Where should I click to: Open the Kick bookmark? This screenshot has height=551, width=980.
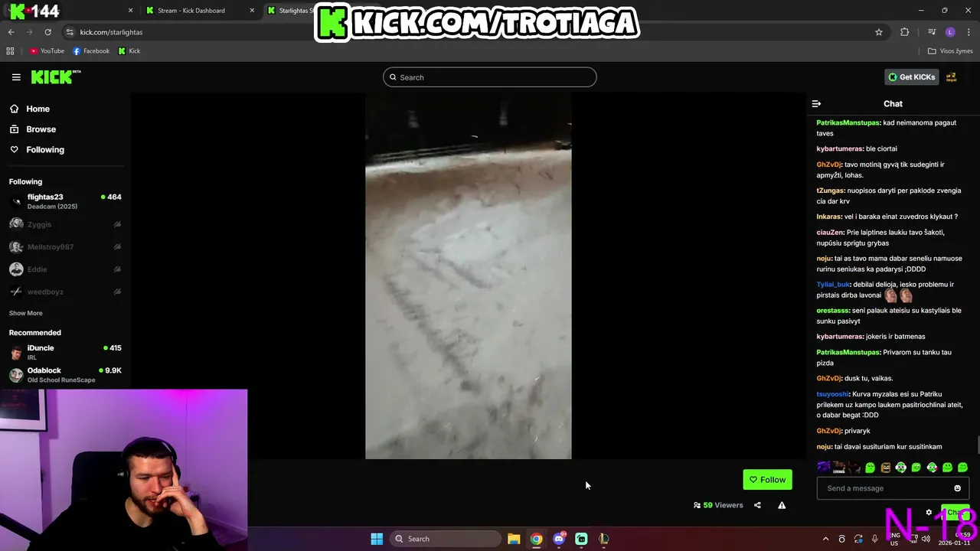click(x=129, y=51)
